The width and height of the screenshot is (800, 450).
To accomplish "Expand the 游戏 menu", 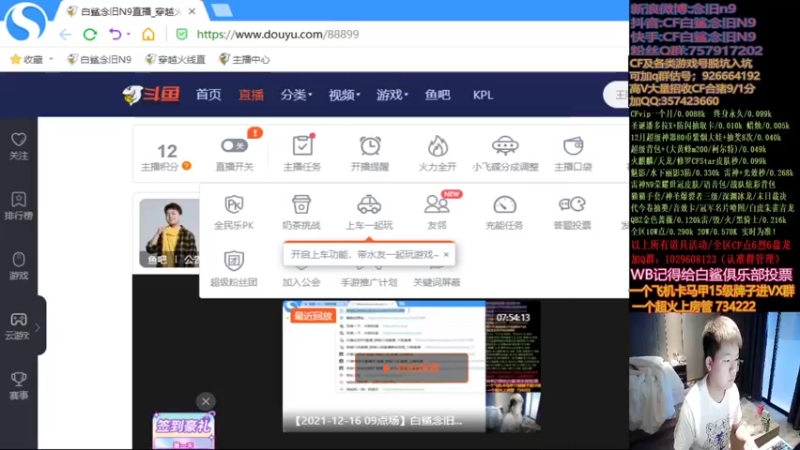I will coord(392,95).
